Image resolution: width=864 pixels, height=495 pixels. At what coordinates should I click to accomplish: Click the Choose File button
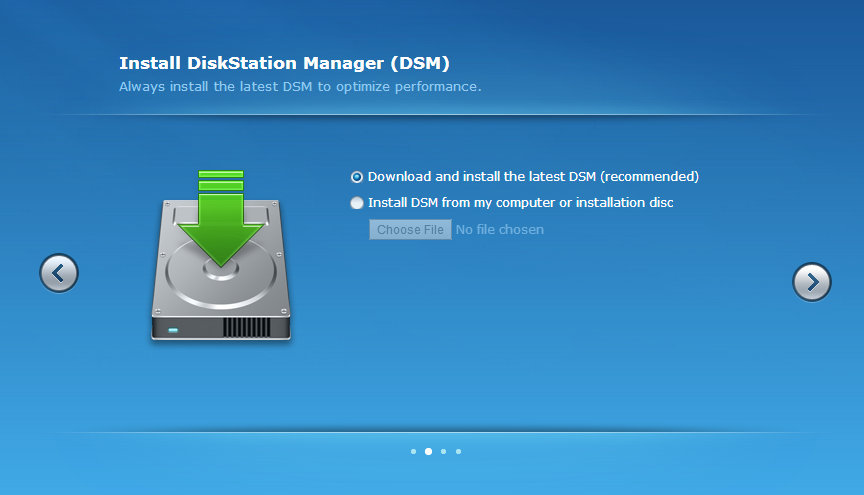click(x=411, y=229)
